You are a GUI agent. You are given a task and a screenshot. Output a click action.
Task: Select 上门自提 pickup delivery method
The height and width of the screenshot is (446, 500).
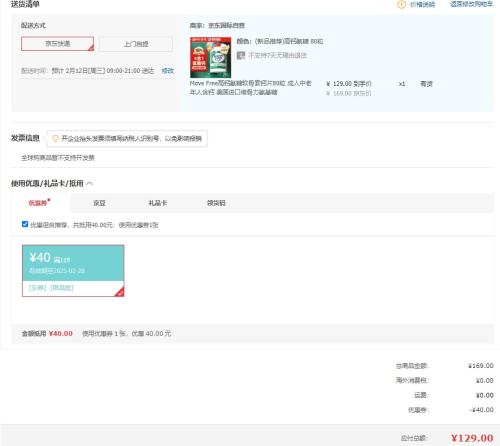point(136,44)
